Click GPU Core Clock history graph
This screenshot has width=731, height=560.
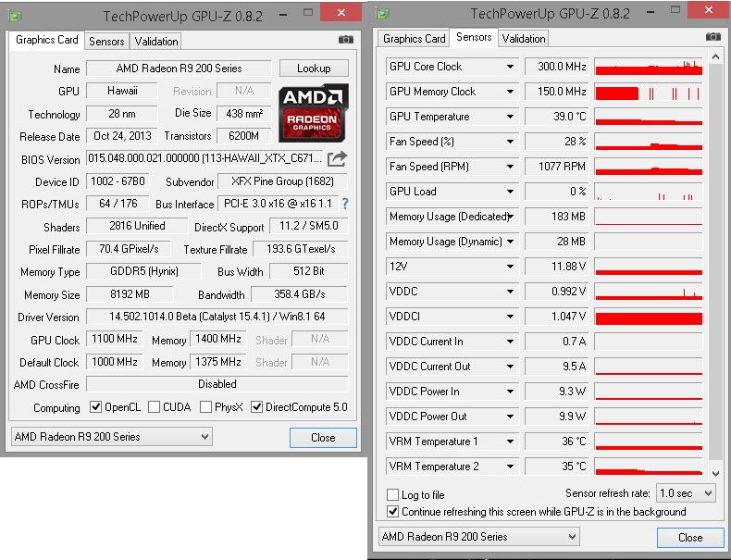click(x=649, y=67)
